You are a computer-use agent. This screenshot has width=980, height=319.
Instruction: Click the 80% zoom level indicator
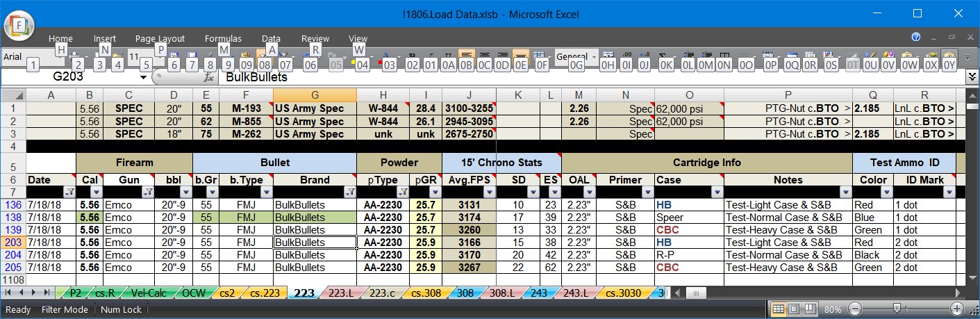coord(833,309)
